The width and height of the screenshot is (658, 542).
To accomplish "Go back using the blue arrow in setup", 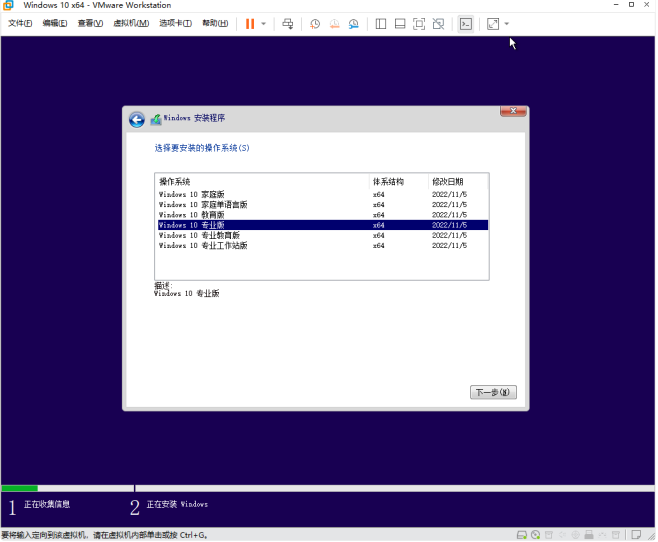I will (x=137, y=120).
